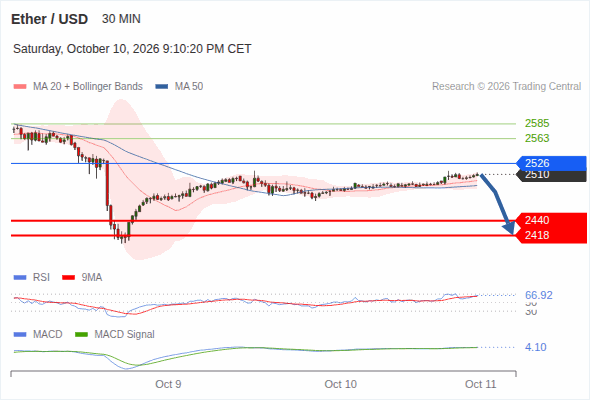Click the RSI legend label
The image size is (590, 400).
point(41,278)
